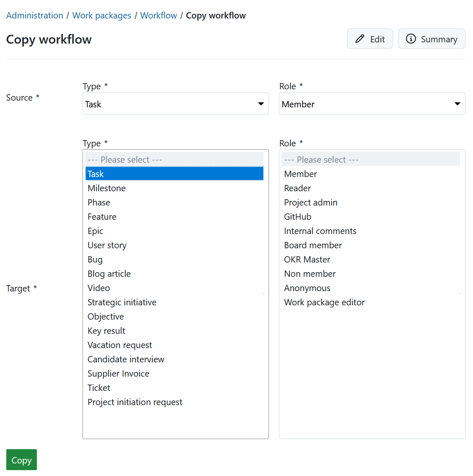The width and height of the screenshot is (473, 476).
Task: Choose GitHub in the target Role list
Action: [x=298, y=216]
